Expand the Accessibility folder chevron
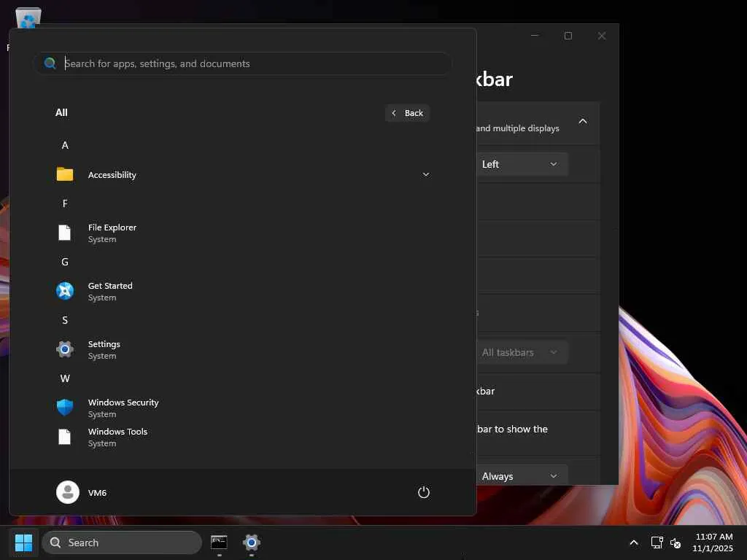 [426, 175]
